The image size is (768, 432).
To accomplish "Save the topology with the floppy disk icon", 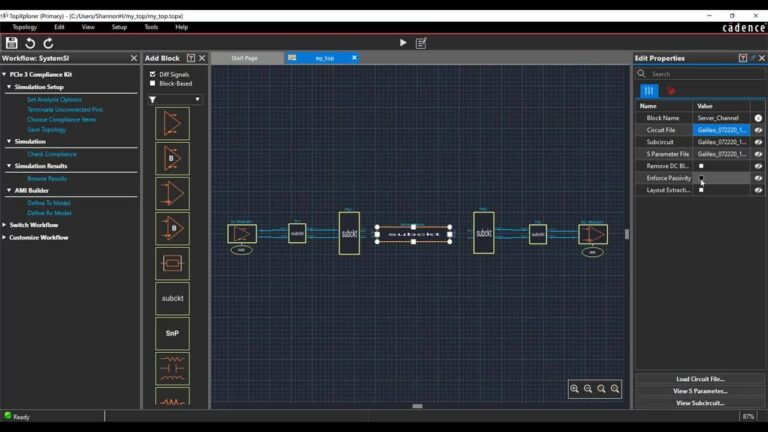I will 12,43.
